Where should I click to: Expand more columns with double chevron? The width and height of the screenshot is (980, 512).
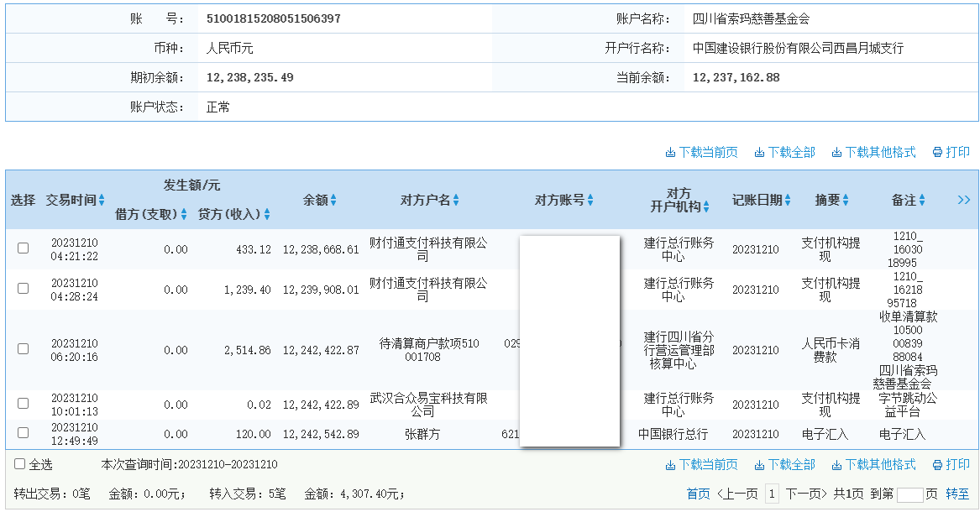click(964, 200)
